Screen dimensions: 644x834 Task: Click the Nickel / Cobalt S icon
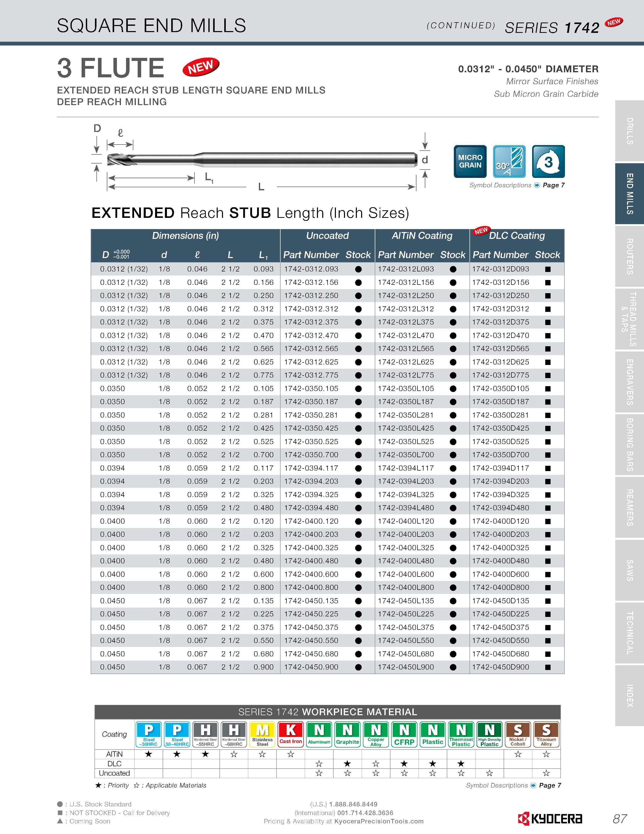pos(518,734)
